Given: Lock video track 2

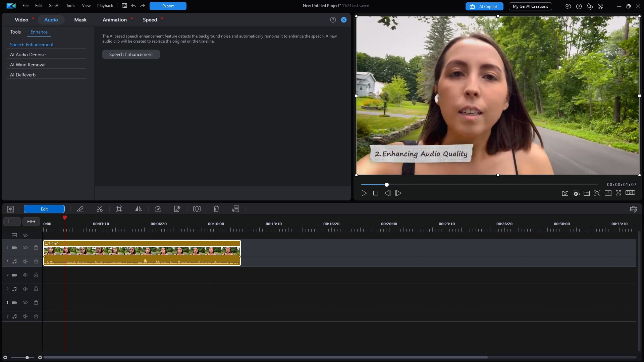Looking at the screenshot, I should point(36,275).
